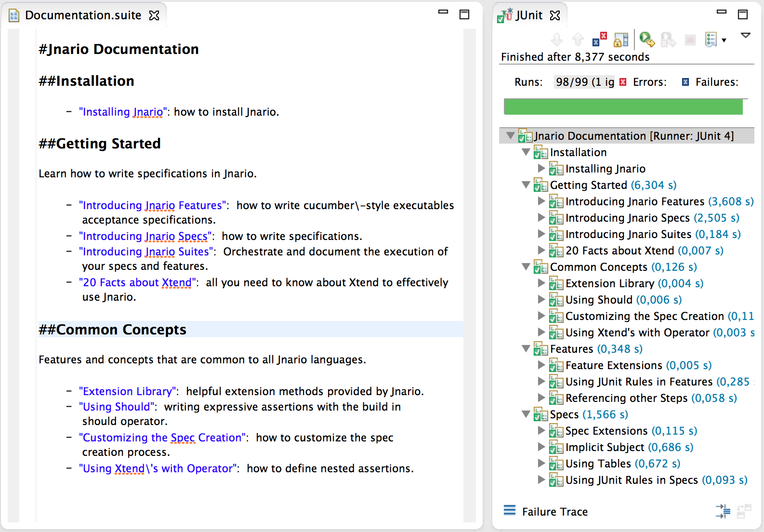Minimize the JUnit view

(722, 12)
